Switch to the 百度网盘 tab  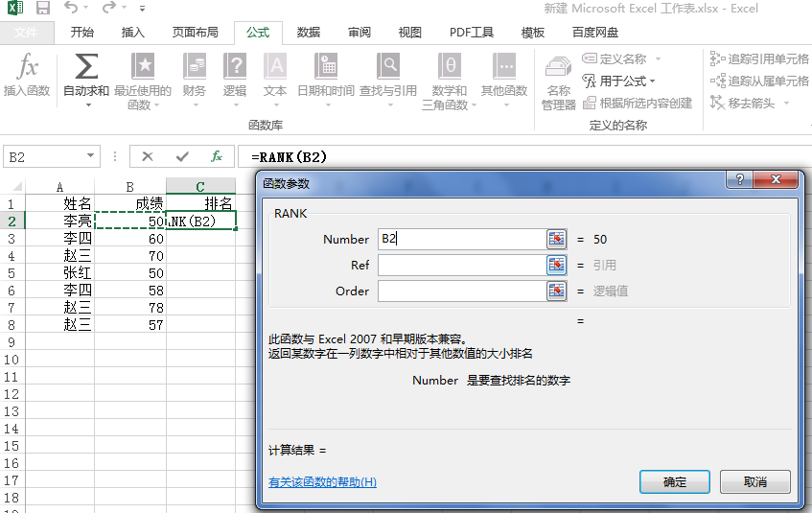coord(595,33)
